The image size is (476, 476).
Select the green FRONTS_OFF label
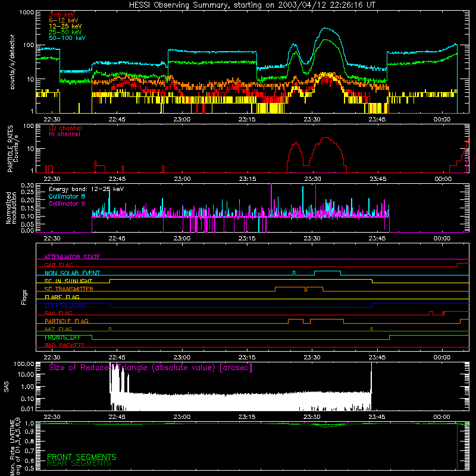click(62, 337)
